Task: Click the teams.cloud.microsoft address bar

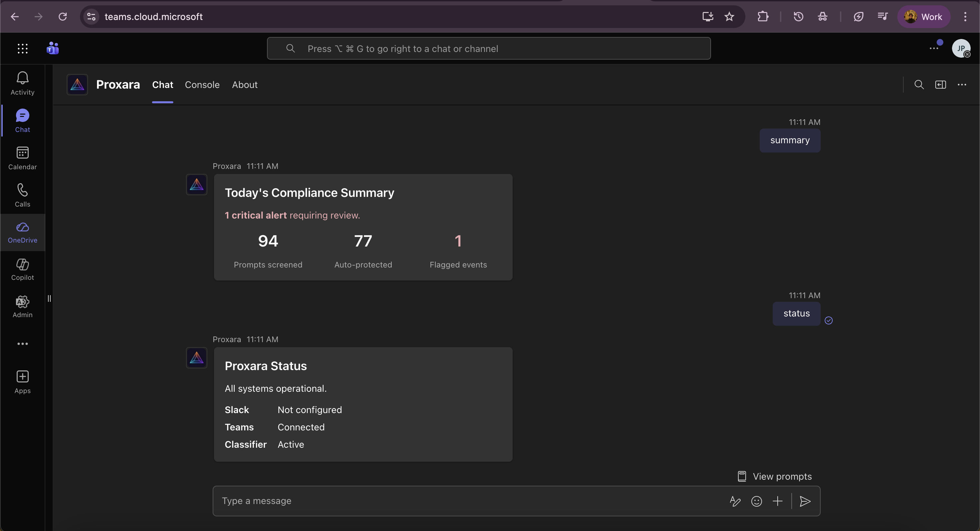Action: tap(392, 16)
